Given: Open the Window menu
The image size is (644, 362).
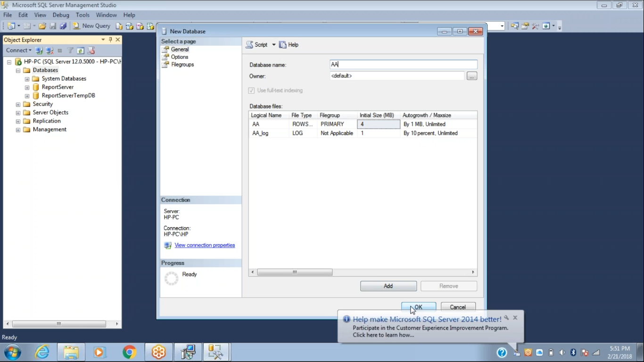Looking at the screenshot, I should click(x=107, y=15).
